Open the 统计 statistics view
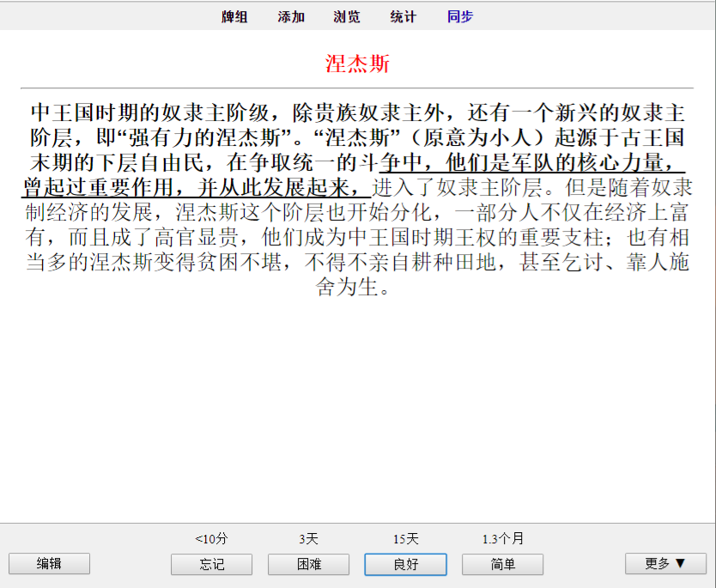The width and height of the screenshot is (716, 588). [x=404, y=17]
